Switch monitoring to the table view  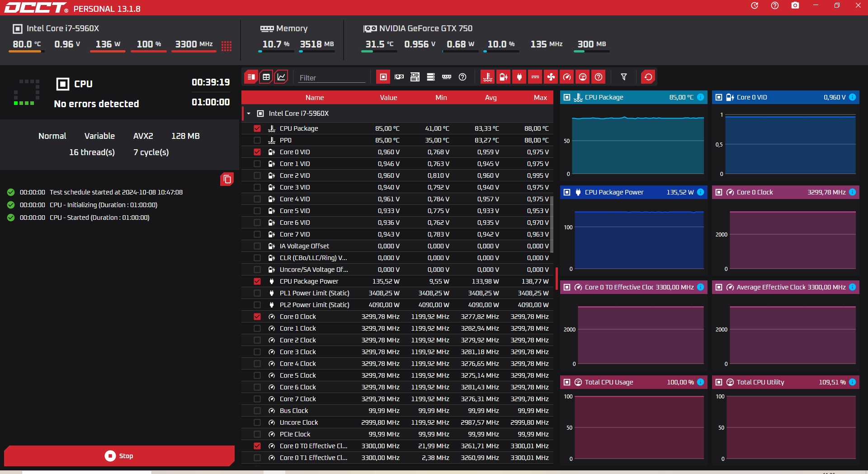(x=266, y=77)
